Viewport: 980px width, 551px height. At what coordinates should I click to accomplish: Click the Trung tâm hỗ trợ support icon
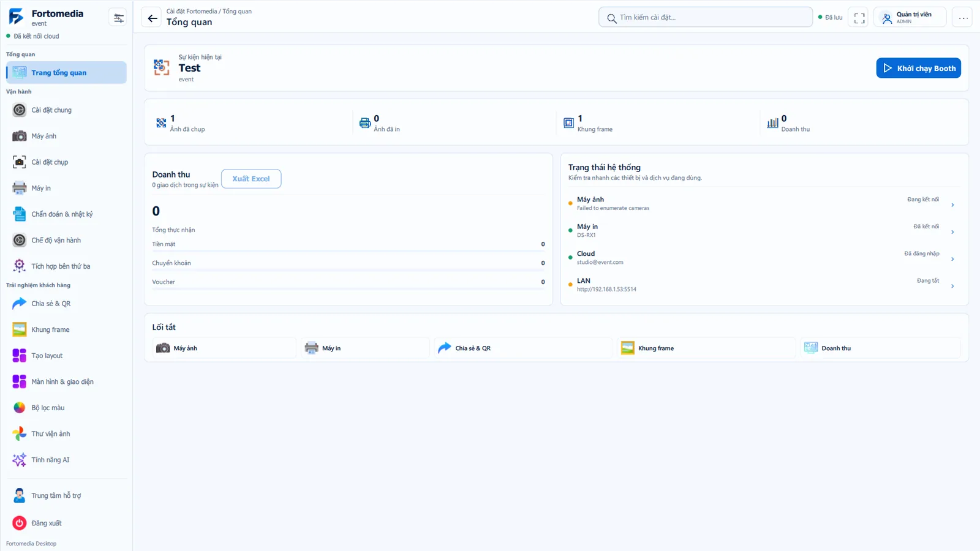coord(20,495)
